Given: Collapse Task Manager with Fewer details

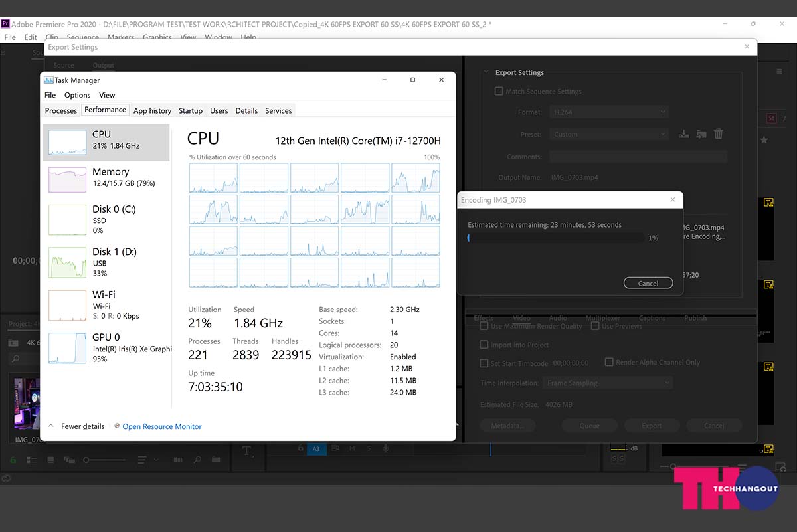Looking at the screenshot, I should (x=76, y=426).
